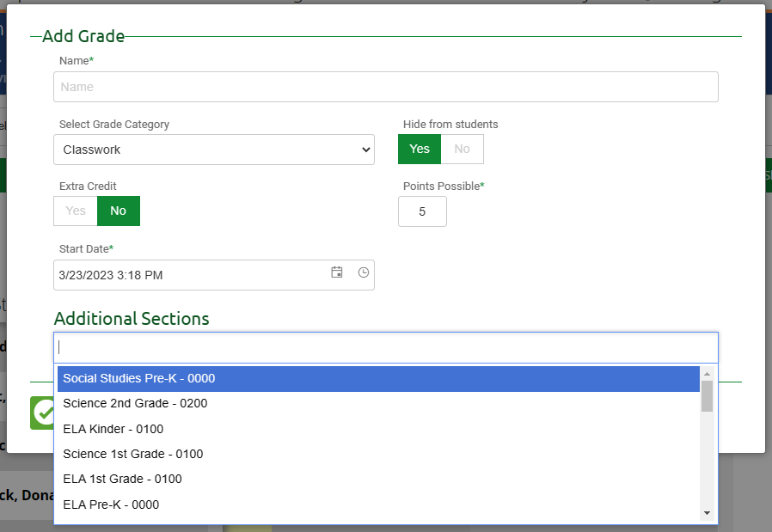Click the Points Possible input

pyautogui.click(x=422, y=211)
